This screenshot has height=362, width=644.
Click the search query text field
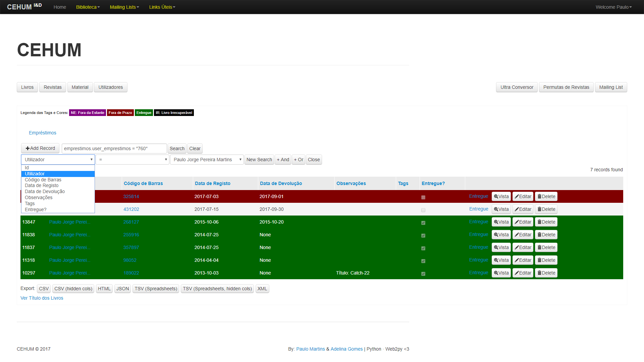click(114, 149)
